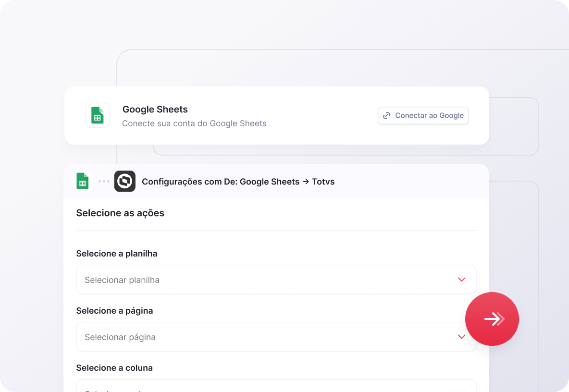This screenshot has width=569, height=392.
Task: Click the red double-arrow next button
Action: (x=492, y=319)
